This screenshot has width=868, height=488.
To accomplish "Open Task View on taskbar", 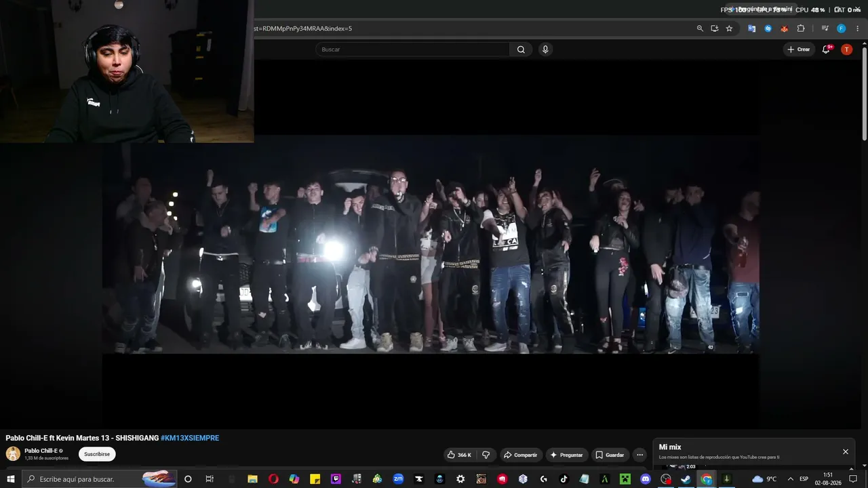I will [x=210, y=479].
